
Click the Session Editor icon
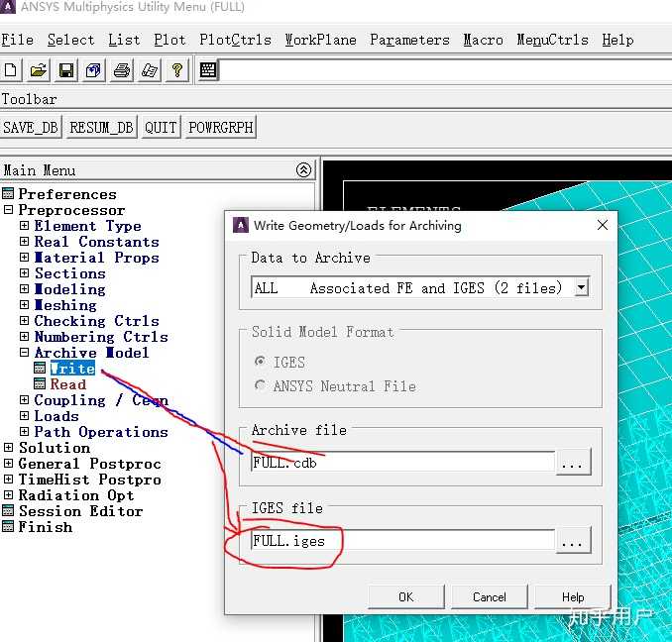point(8,510)
